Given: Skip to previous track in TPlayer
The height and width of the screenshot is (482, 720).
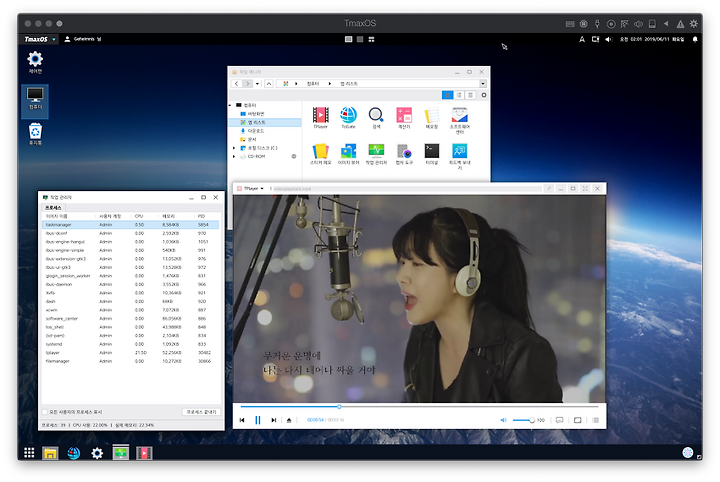Looking at the screenshot, I should [242, 420].
